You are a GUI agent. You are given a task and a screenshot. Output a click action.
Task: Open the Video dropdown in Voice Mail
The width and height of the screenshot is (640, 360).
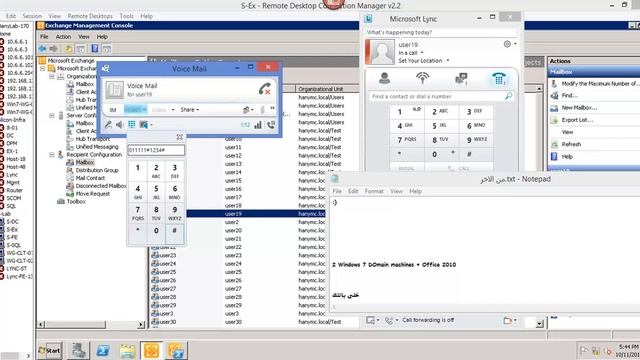pos(163,109)
